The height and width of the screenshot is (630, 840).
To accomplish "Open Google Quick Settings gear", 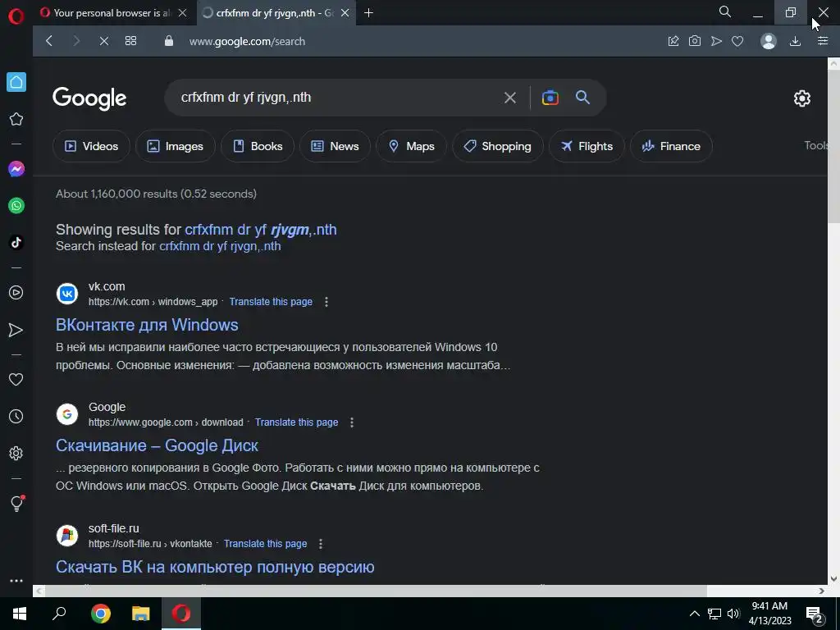I will 802,98.
